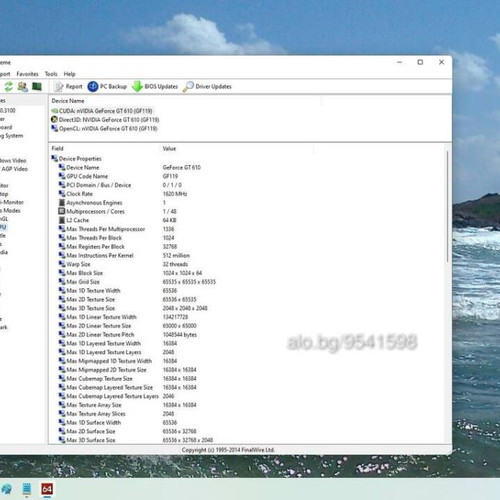Open the Help menu
The width and height of the screenshot is (500, 500).
[x=69, y=74]
